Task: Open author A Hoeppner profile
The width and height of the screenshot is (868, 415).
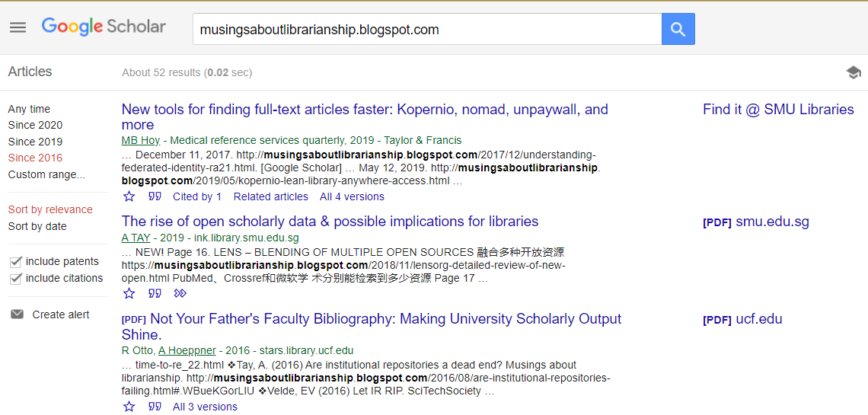Action: click(187, 350)
